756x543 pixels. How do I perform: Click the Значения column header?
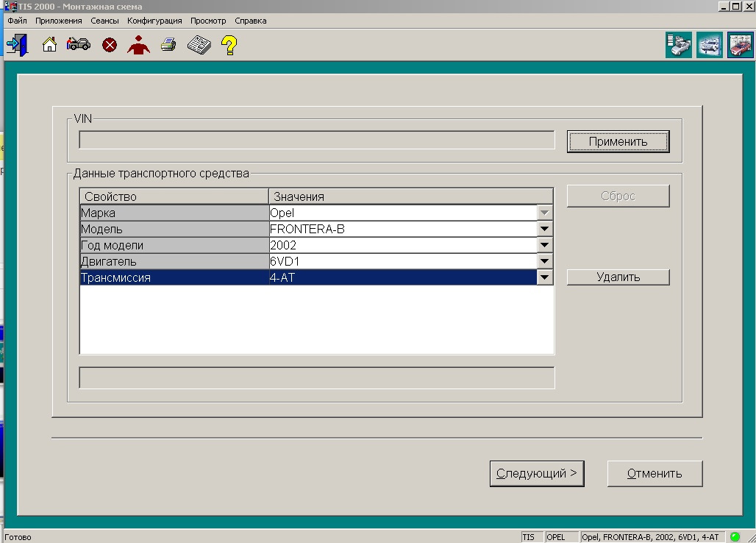410,196
